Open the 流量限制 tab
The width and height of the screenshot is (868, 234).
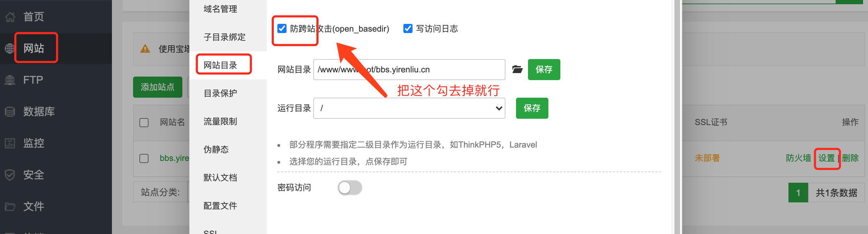220,122
